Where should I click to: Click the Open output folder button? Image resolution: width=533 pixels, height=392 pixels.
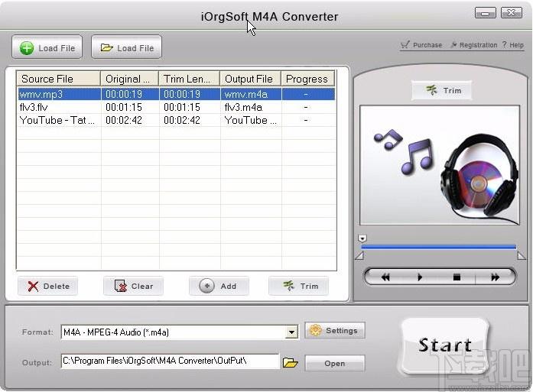click(335, 364)
